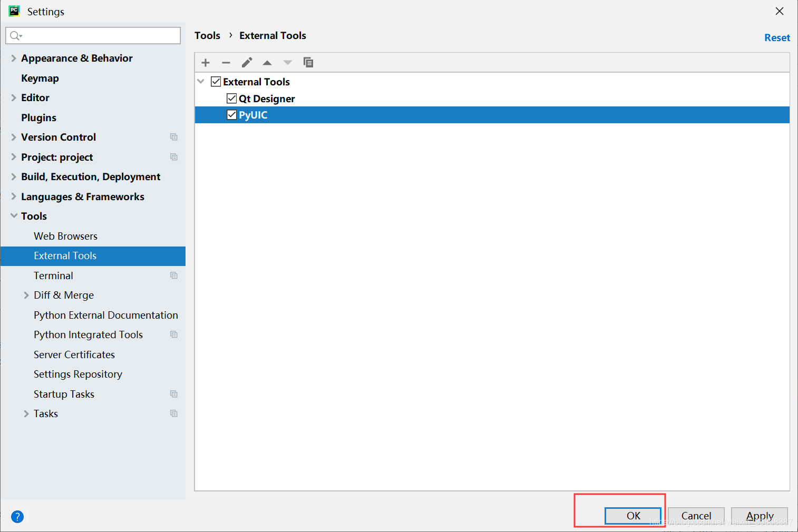Open Keymap settings
This screenshot has height=532, width=798.
pos(40,78)
